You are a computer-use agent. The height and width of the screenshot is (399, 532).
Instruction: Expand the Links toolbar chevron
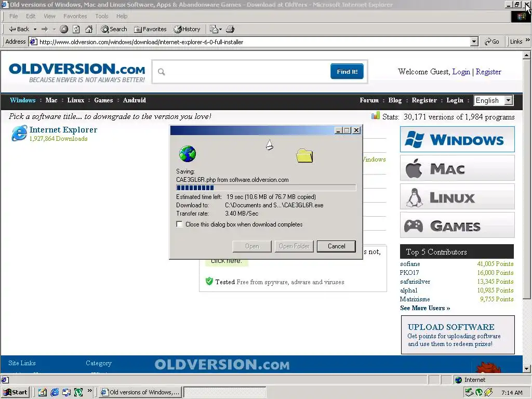click(528, 40)
